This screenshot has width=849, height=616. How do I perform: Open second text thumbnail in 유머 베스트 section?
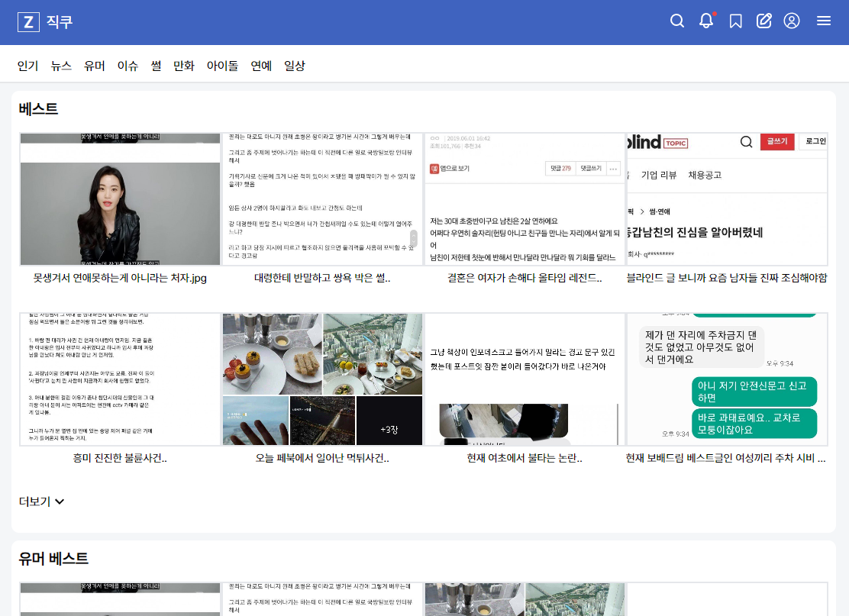click(x=322, y=599)
